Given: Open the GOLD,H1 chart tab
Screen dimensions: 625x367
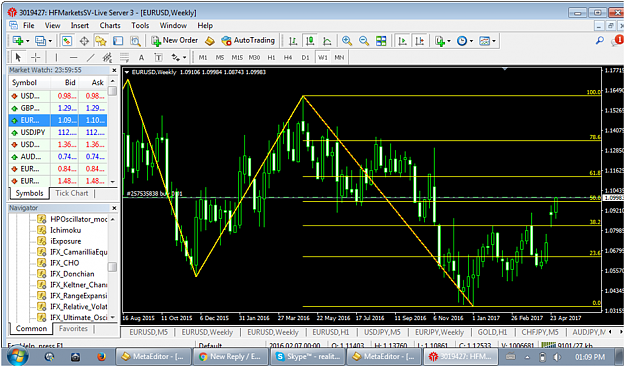Looking at the screenshot, I should [x=493, y=332].
